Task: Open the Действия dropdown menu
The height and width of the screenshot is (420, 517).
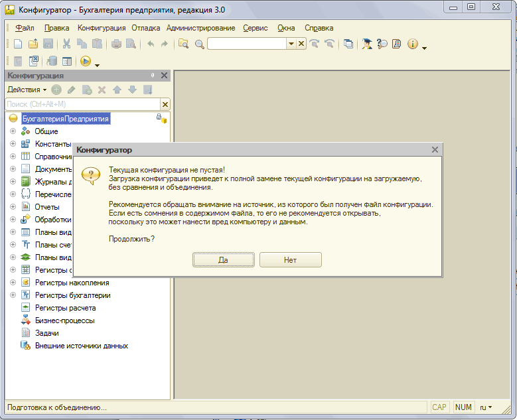Action: pyautogui.click(x=27, y=90)
